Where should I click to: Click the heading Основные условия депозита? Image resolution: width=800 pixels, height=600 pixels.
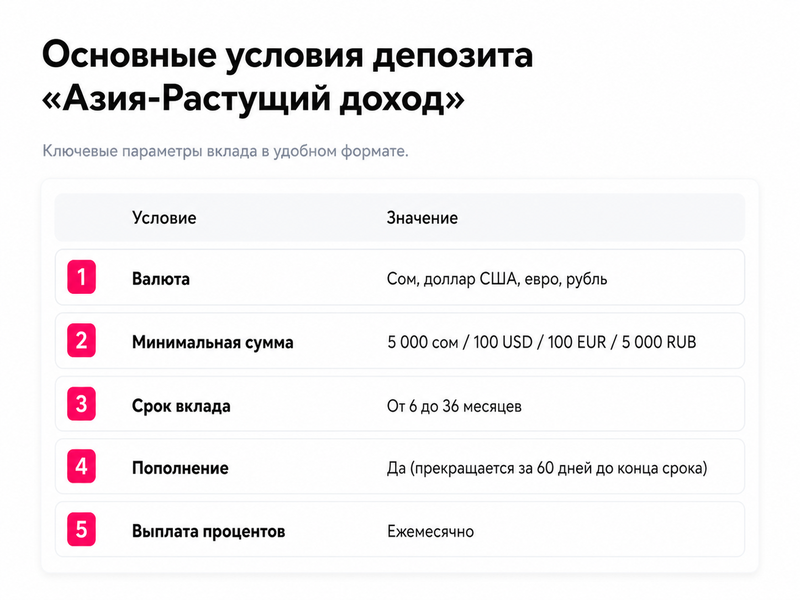pos(287,55)
